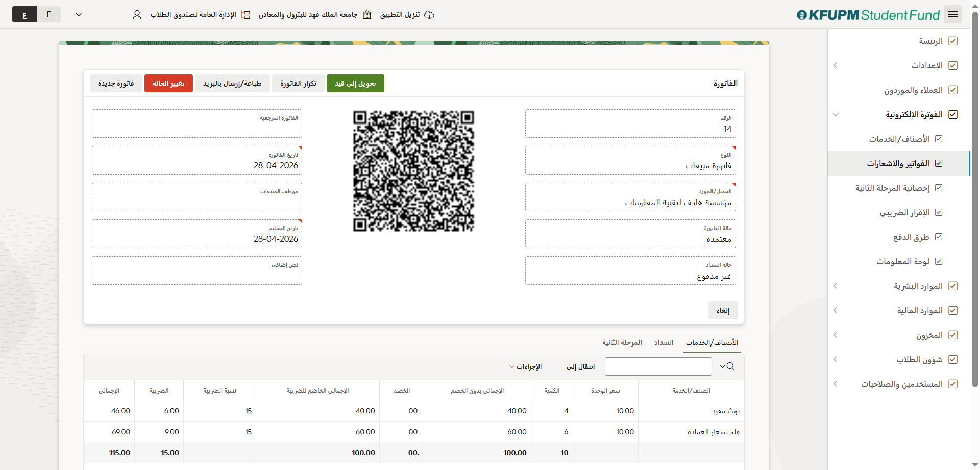
Task: Click the موظف المبيعات field
Action: [197, 197]
